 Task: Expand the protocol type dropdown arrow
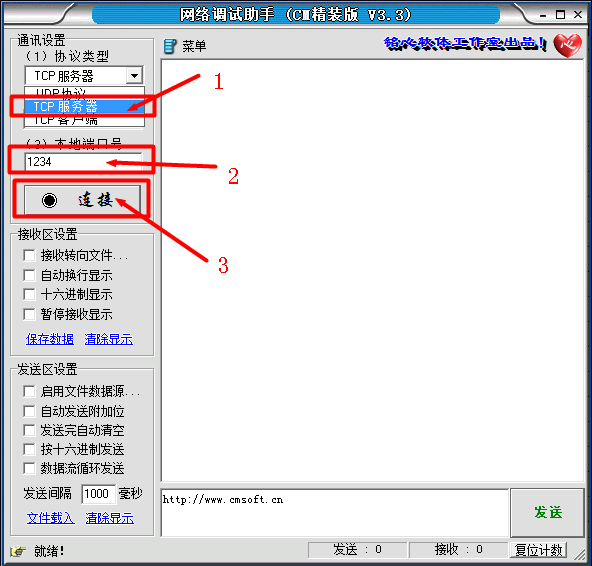pyautogui.click(x=134, y=76)
